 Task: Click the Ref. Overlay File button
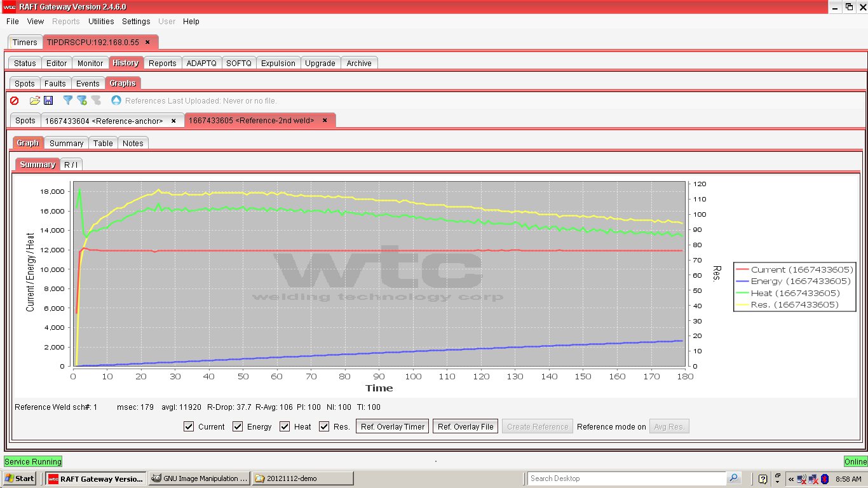(466, 426)
